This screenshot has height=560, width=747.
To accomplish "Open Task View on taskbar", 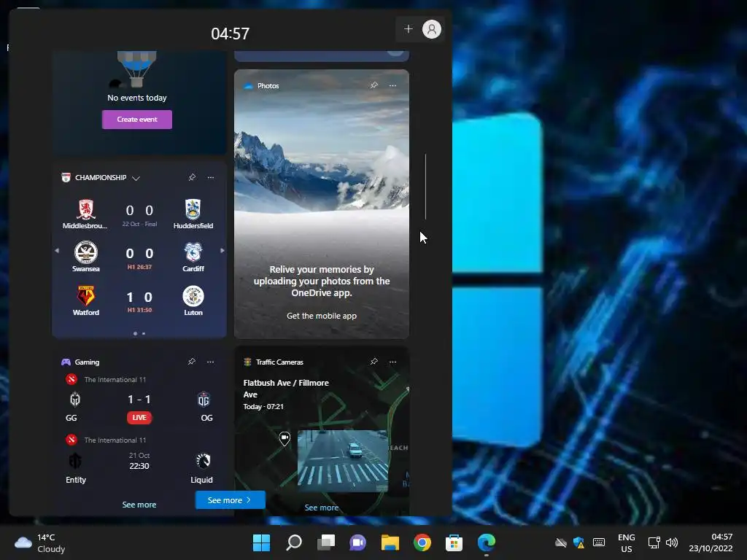I will [x=326, y=542].
